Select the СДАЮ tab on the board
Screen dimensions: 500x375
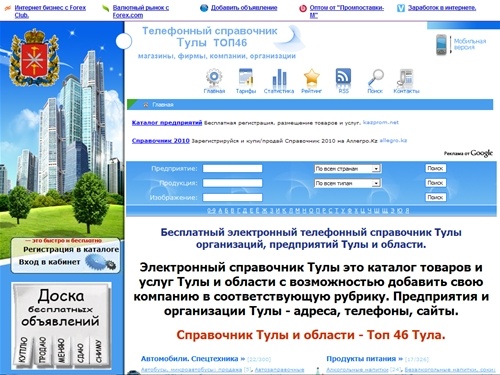(81, 353)
